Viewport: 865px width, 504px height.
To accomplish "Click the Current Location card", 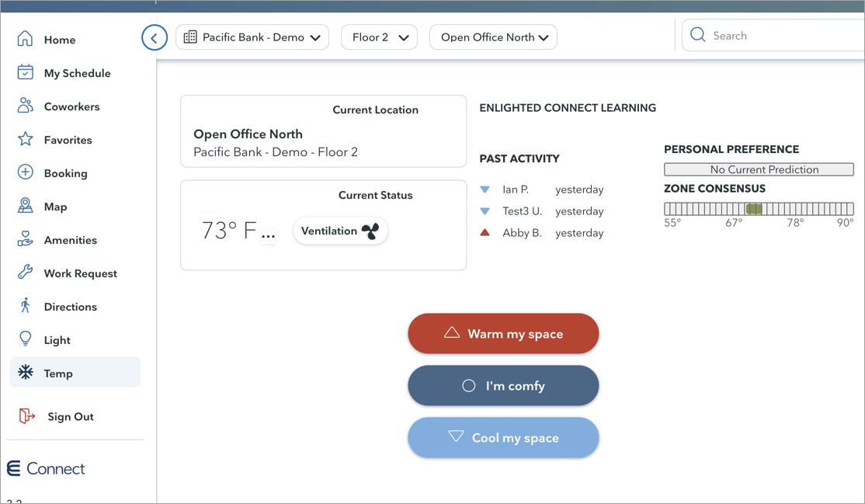I will point(323,131).
